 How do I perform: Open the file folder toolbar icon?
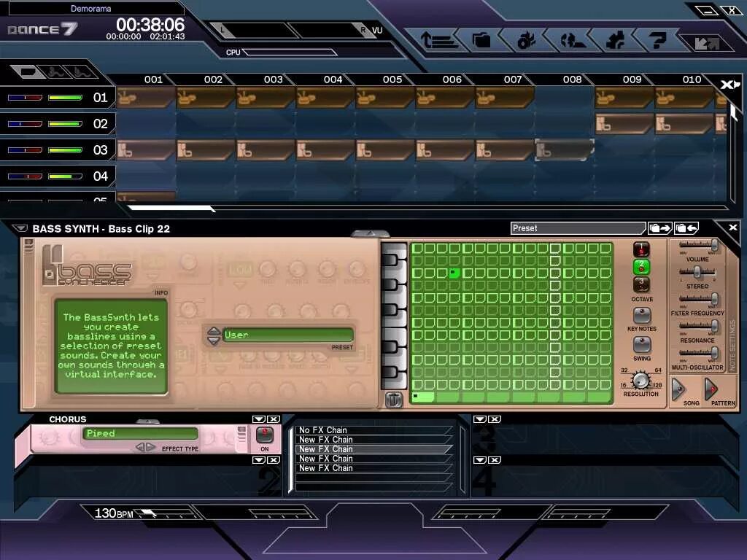(481, 41)
